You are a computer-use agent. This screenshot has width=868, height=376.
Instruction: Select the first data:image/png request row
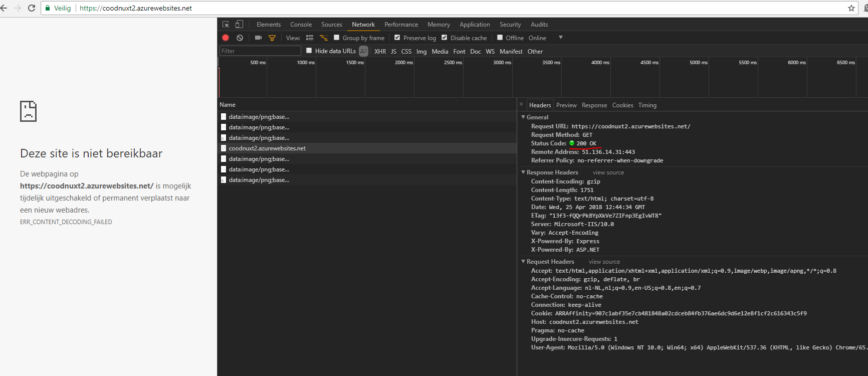click(367, 116)
